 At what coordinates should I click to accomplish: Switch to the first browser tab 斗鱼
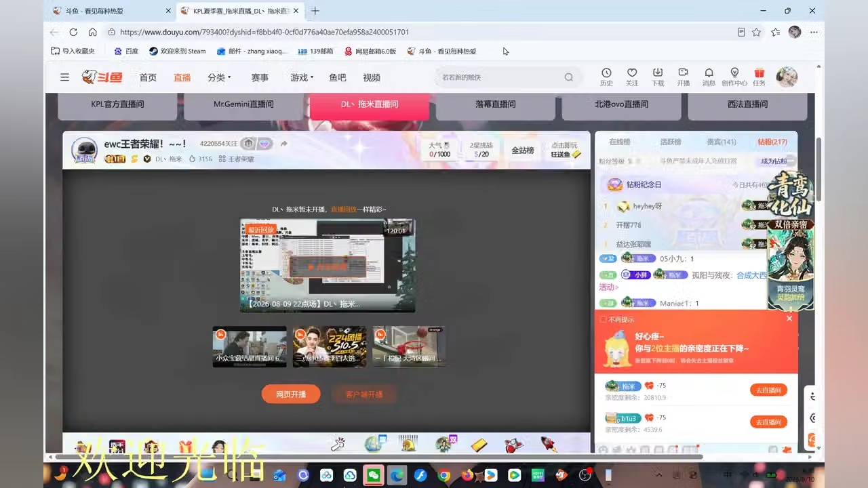tap(111, 11)
